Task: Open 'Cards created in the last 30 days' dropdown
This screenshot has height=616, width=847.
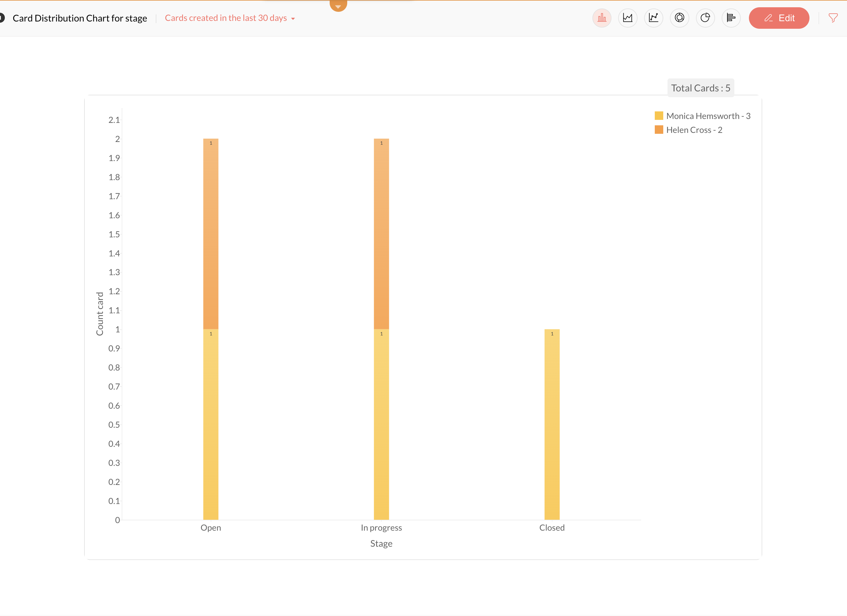Action: click(x=230, y=18)
